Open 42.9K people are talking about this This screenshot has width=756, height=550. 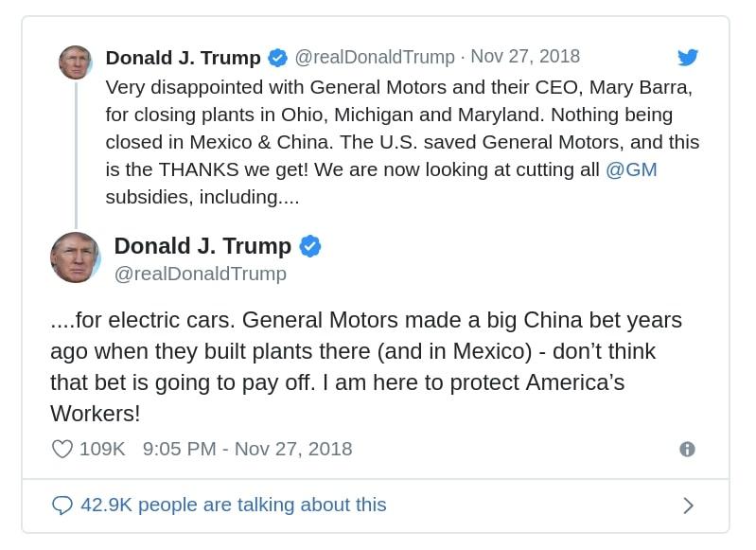point(234,506)
